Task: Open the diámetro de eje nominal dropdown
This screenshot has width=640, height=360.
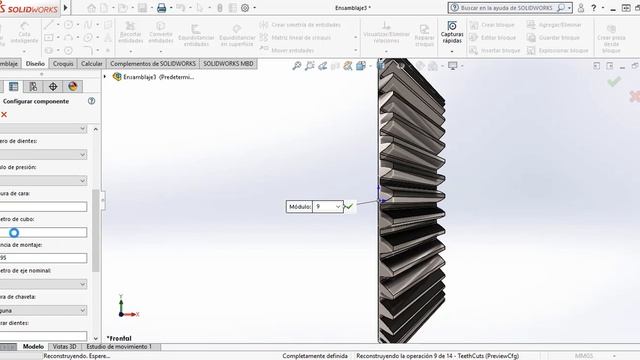Action: [x=83, y=284]
